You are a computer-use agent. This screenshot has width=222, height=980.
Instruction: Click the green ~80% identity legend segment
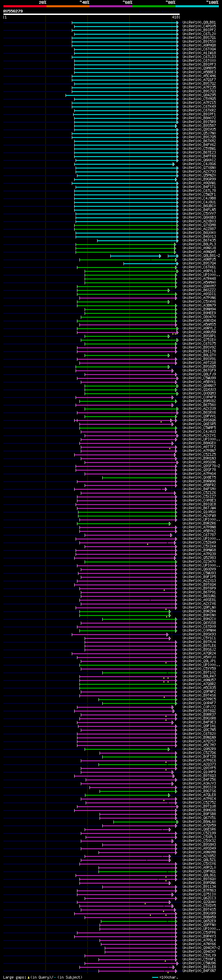154,6
